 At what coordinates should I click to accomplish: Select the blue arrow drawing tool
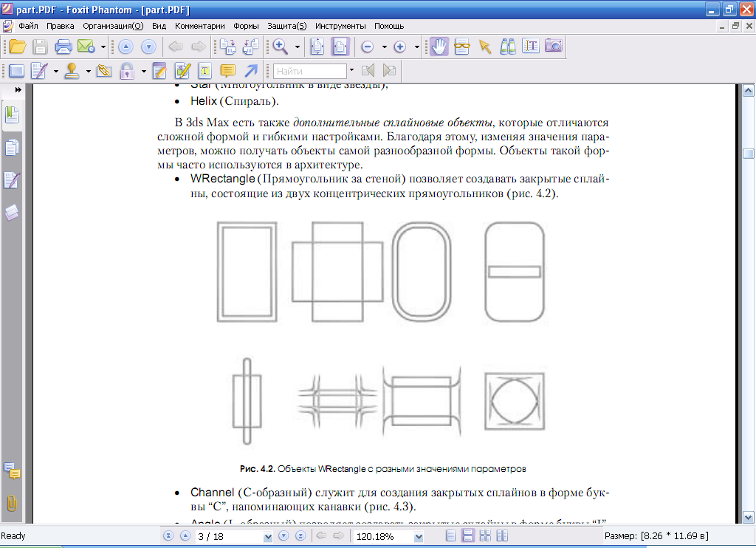(251, 72)
